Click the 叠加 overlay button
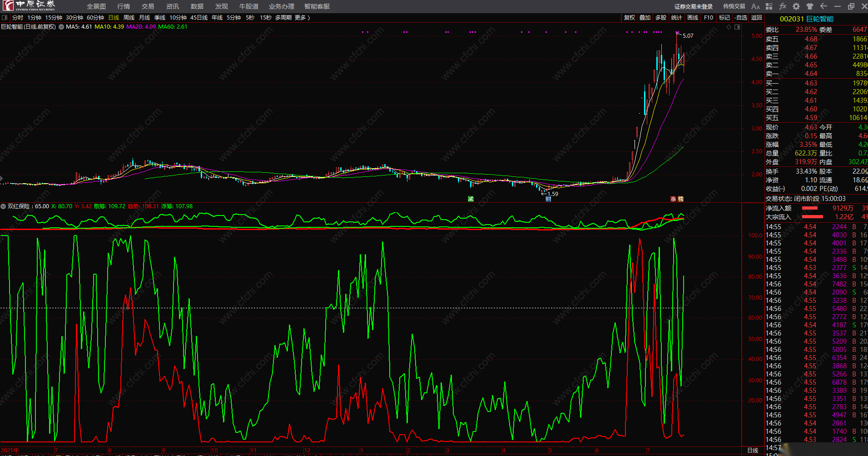868x456 pixels. click(645, 18)
